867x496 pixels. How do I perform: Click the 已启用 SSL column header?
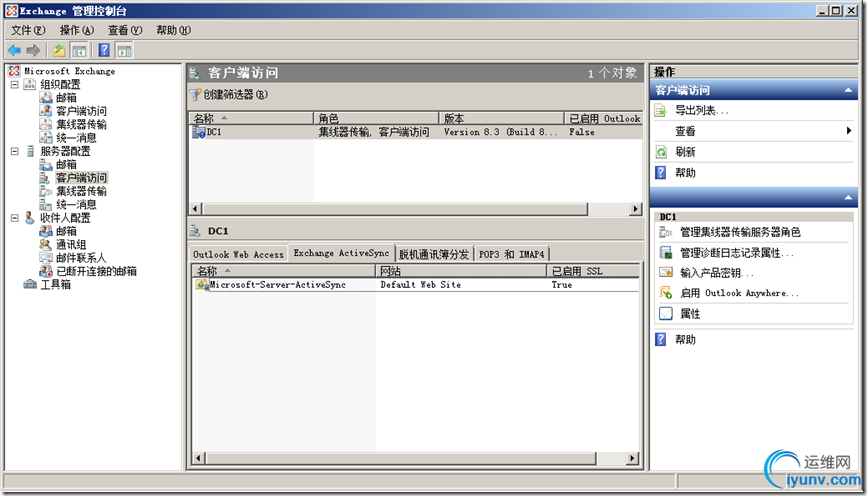point(593,271)
